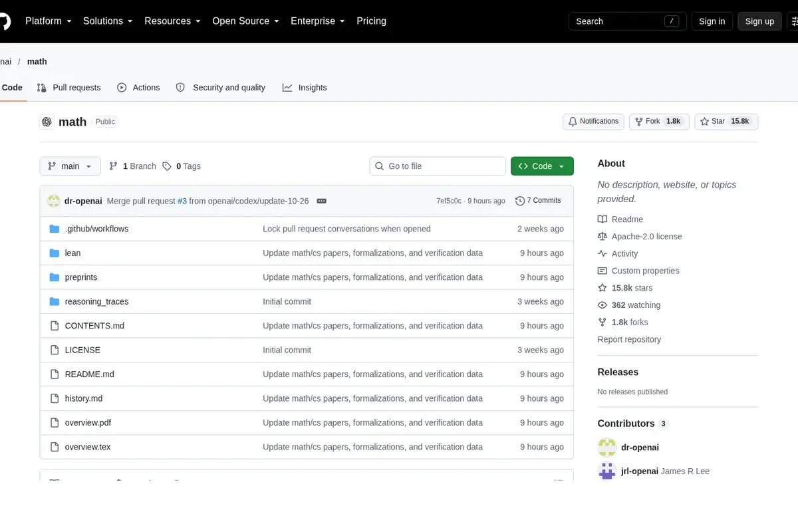Star the math repository
The height and width of the screenshot is (532, 798).
pos(726,122)
